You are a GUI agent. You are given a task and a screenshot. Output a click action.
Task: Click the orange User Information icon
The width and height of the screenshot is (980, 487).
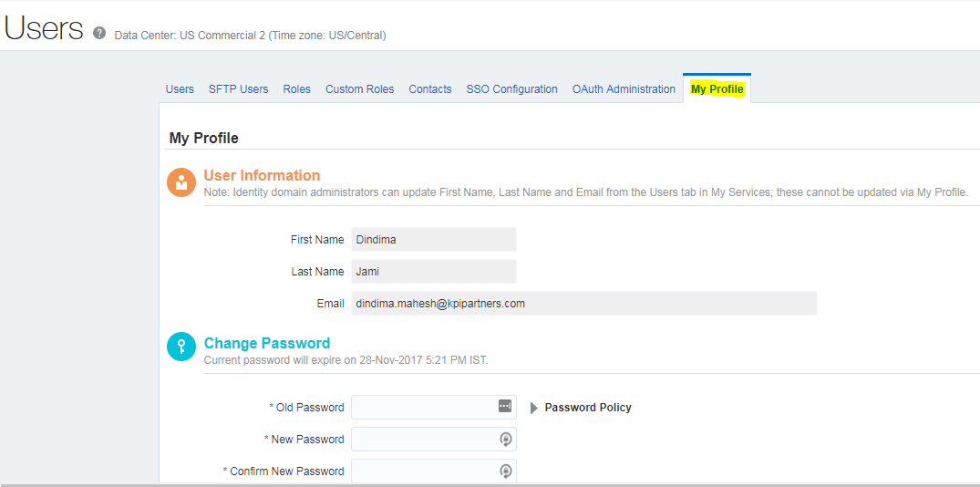181,181
